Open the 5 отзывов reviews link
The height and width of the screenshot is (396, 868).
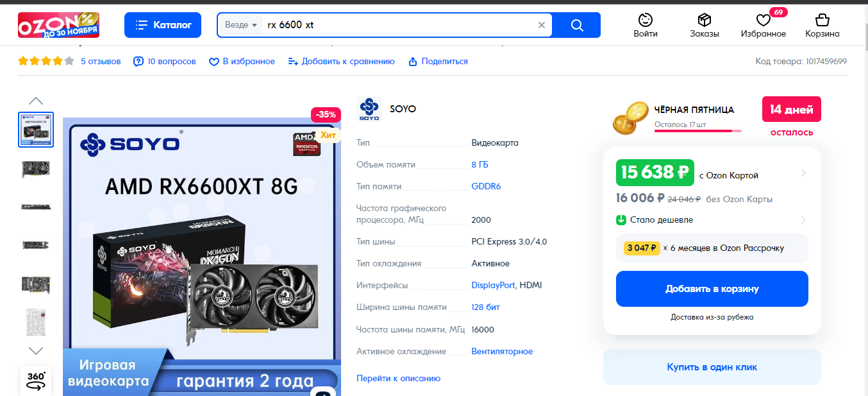pyautogui.click(x=101, y=62)
